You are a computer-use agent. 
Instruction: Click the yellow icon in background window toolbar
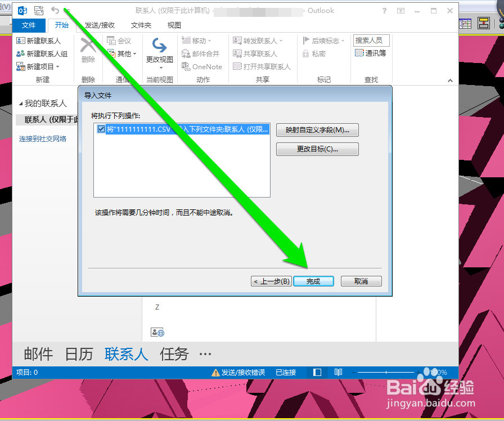483,24
